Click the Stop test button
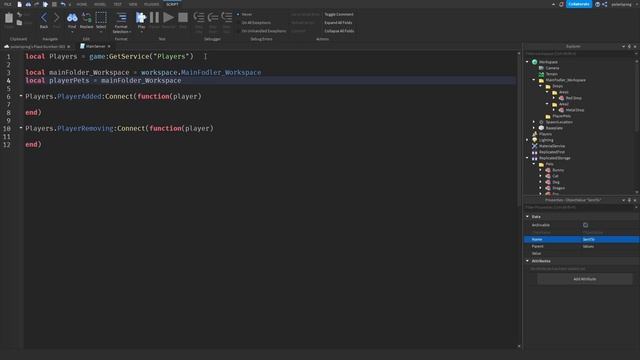640x360 pixels. coord(183,18)
